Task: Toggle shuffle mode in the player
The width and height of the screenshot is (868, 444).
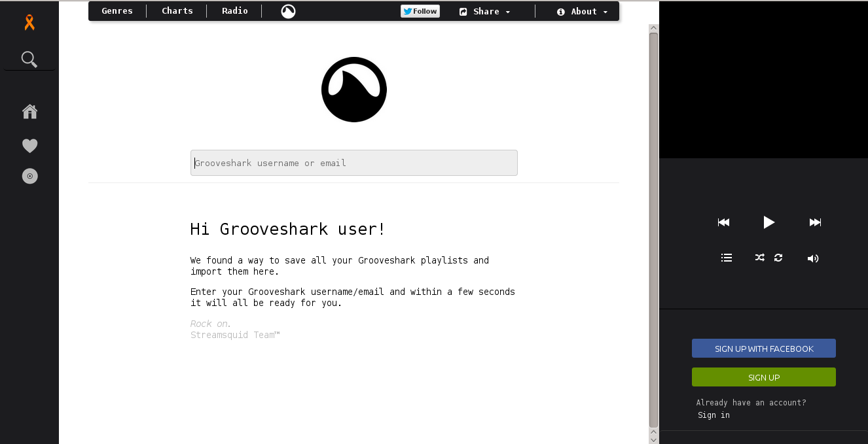Action: pos(759,258)
